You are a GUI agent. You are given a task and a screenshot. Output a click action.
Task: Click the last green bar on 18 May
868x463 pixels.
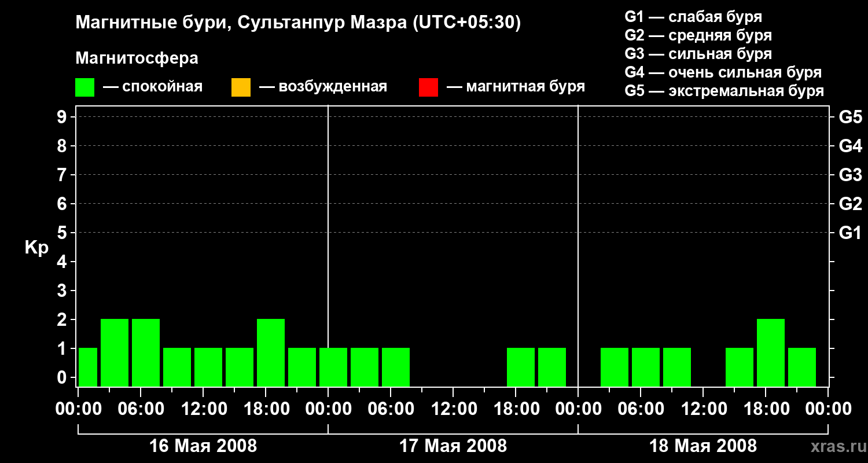pos(802,367)
